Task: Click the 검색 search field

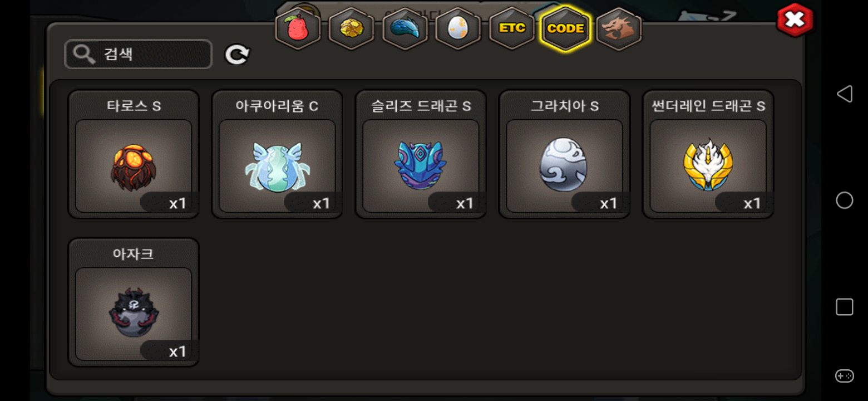Action: pos(139,55)
